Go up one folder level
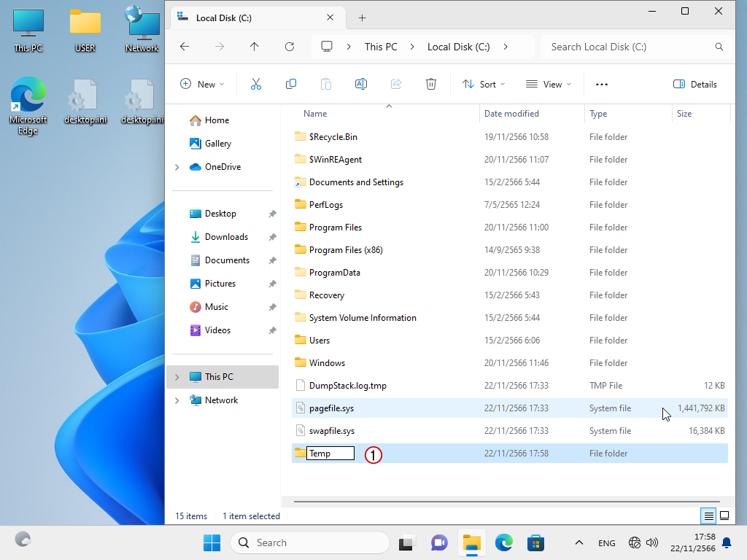 254,47
